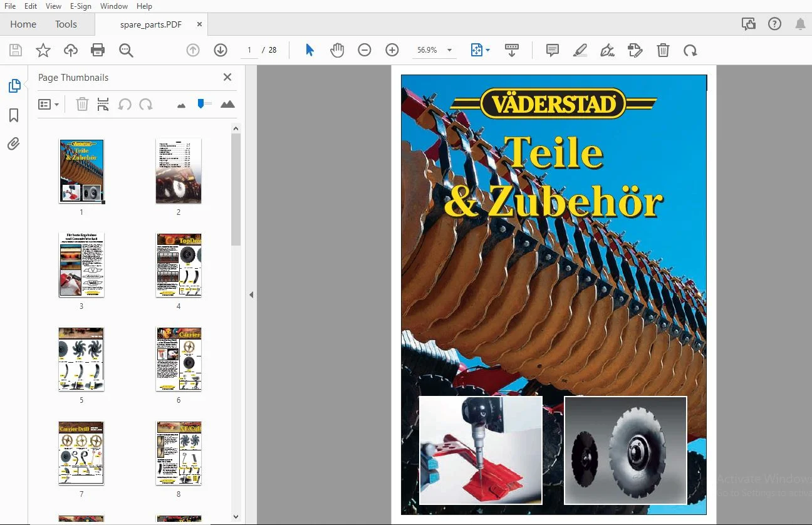Close the Page Thumbnails panel

click(x=227, y=77)
